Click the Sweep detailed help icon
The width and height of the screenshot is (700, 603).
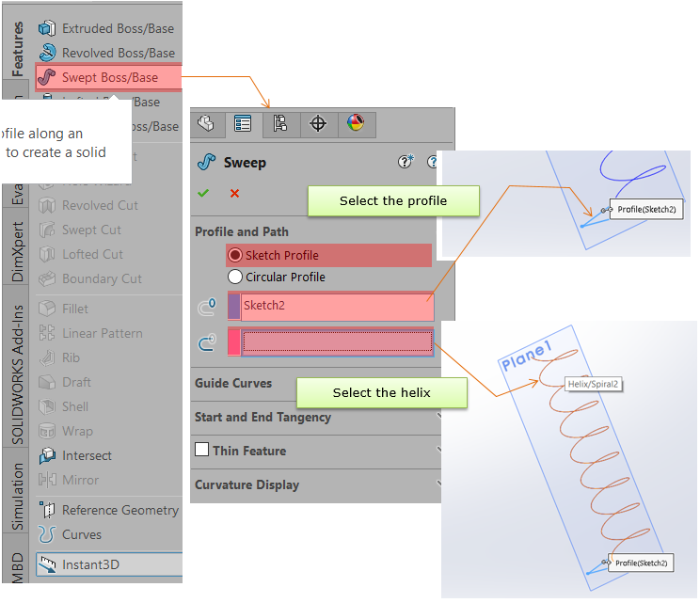pos(406,161)
